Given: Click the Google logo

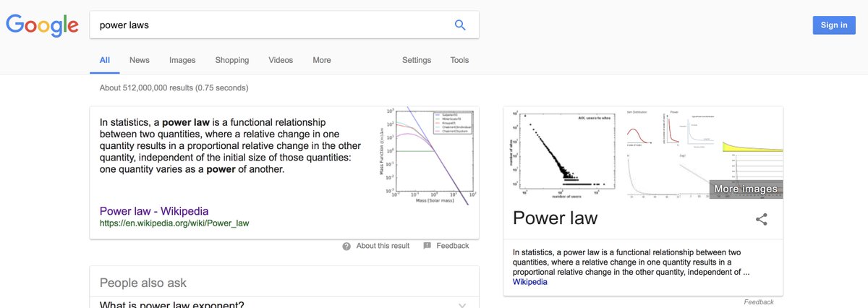Looking at the screenshot, I should pyautogui.click(x=43, y=26).
